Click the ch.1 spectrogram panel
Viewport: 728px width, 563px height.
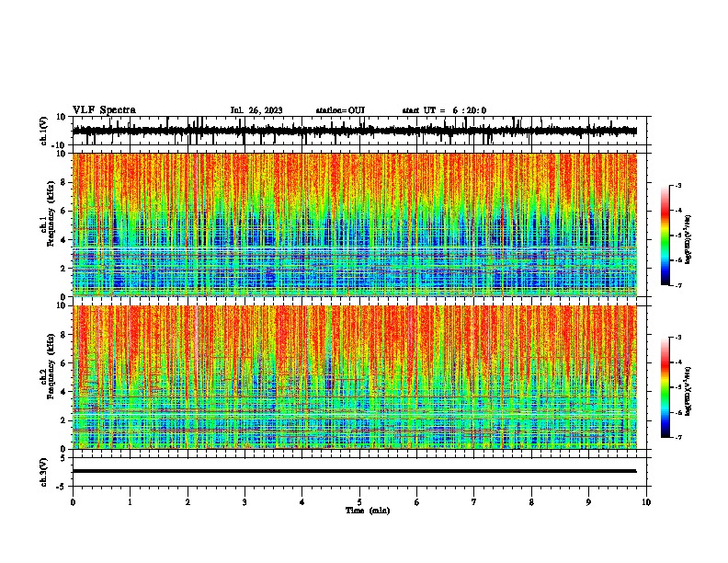tap(355, 224)
